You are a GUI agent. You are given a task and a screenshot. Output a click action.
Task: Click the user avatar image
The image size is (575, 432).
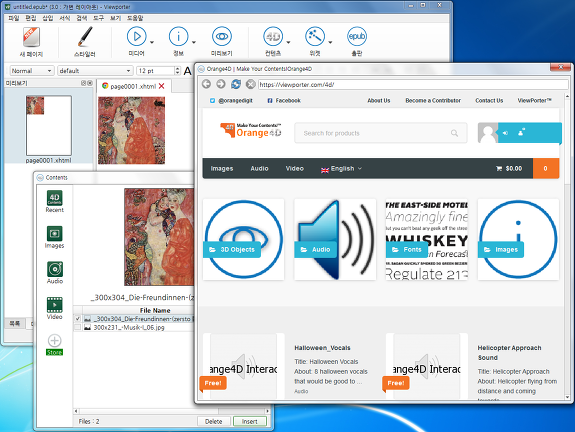[488, 133]
